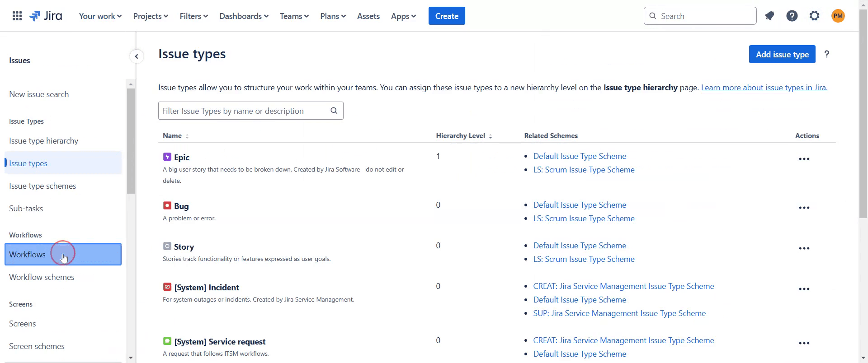Click the PM profile avatar
The width and height of the screenshot is (868, 363).
[838, 16]
